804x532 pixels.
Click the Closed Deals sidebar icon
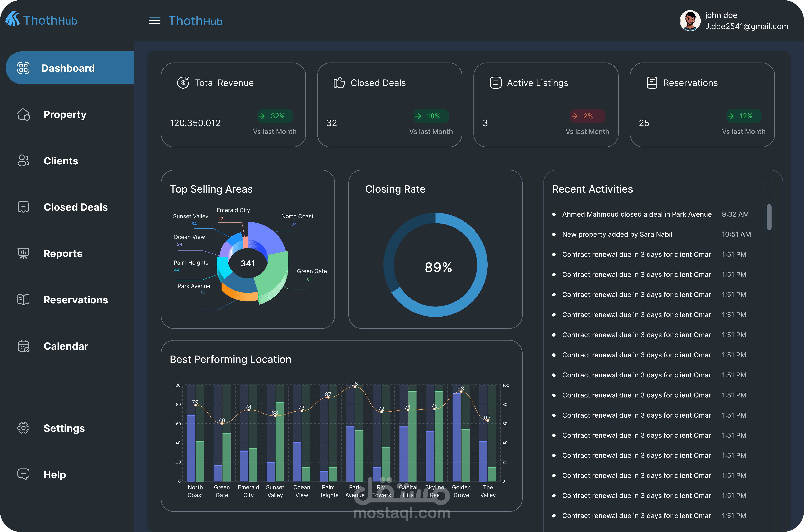click(23, 207)
